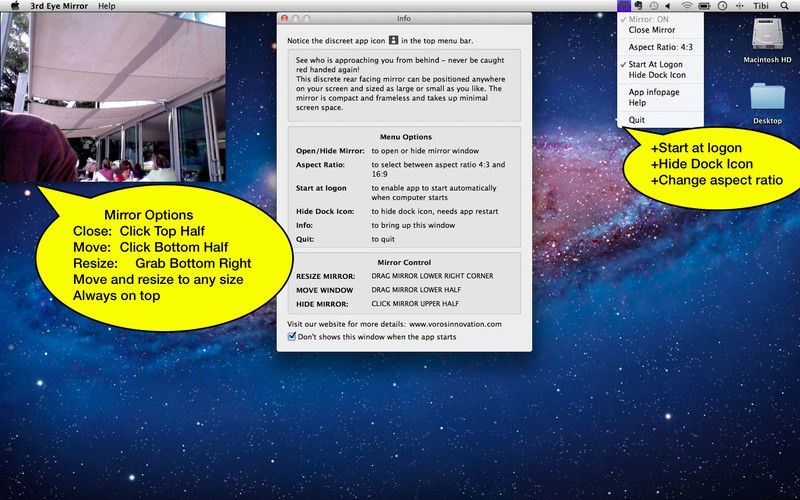This screenshot has width=800, height=500.
Task: Click the 3rd Eye Mirror menu bar icon
Action: [623, 6]
